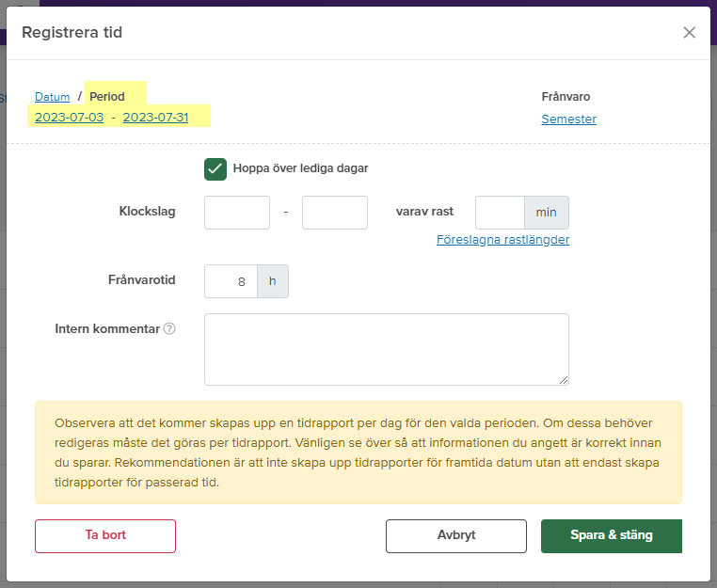Click the Hoppa över lediga dagar label
Image resolution: width=717 pixels, height=588 pixels.
coord(300,168)
